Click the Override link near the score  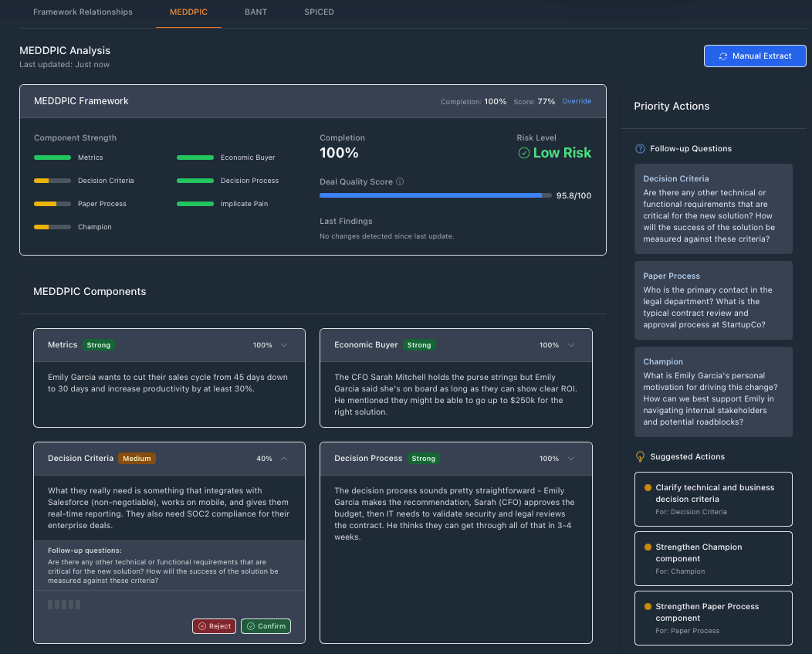click(x=577, y=101)
